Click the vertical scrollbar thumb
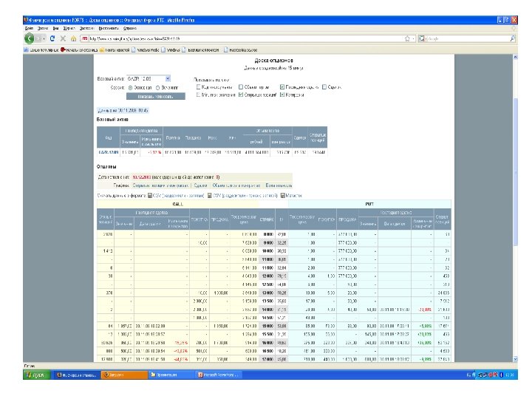 (516, 171)
